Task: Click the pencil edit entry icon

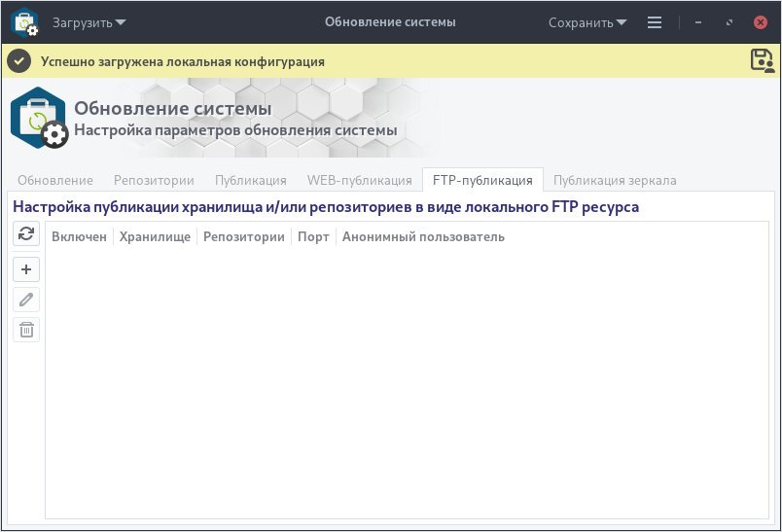Action: coord(26,300)
